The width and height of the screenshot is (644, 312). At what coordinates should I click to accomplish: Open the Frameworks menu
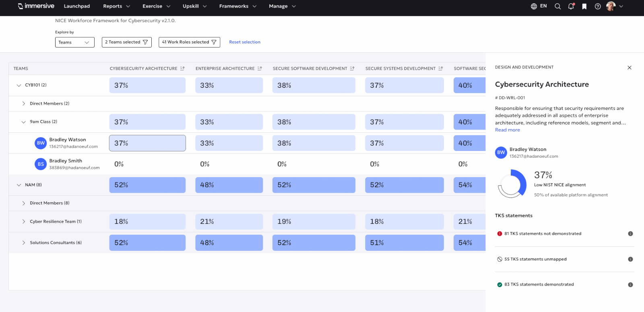[x=238, y=6]
